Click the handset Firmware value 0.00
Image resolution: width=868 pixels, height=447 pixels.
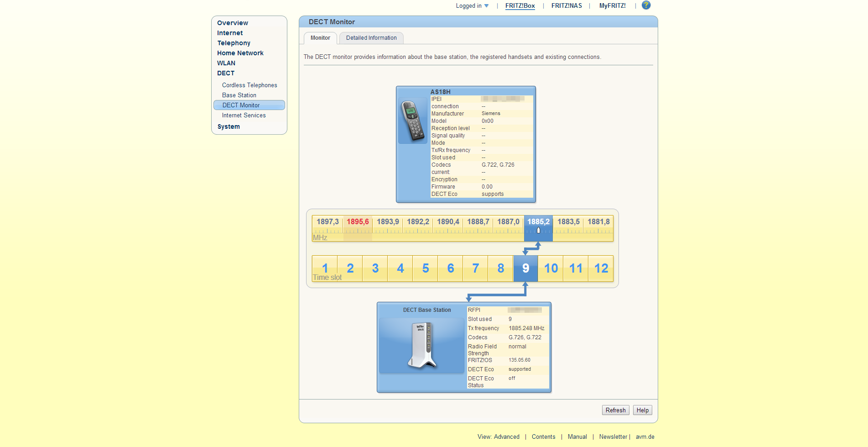487,187
